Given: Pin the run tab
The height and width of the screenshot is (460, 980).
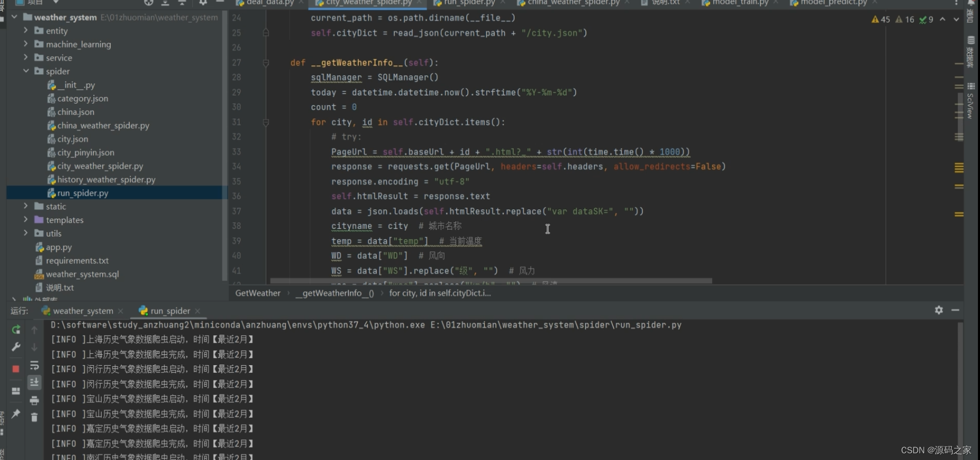Looking at the screenshot, I should (16, 414).
